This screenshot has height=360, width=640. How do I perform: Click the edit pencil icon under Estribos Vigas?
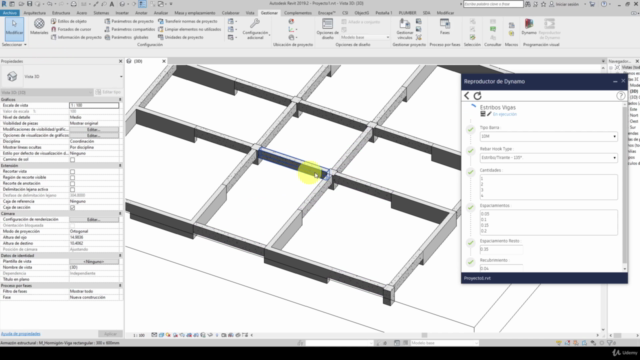[489, 114]
